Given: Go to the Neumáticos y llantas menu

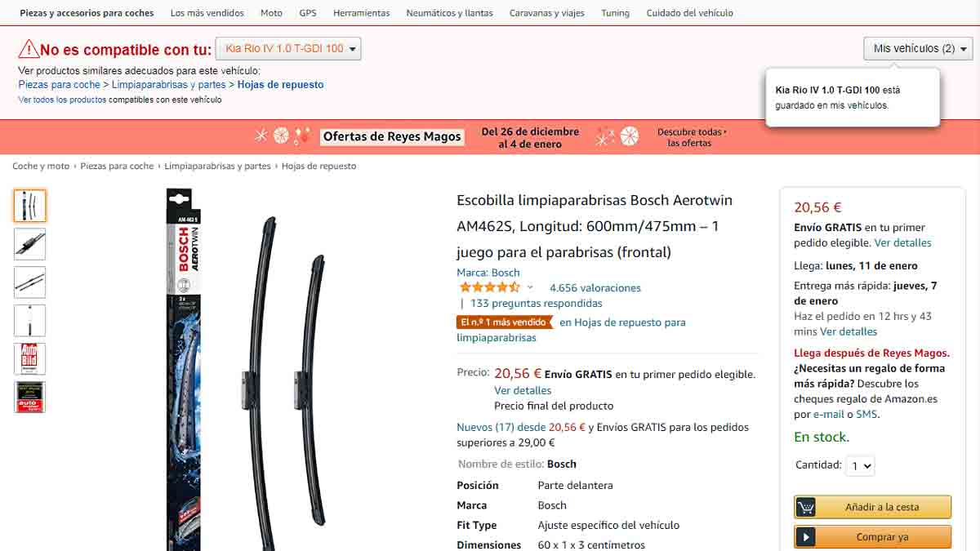Looking at the screenshot, I should coord(449,13).
